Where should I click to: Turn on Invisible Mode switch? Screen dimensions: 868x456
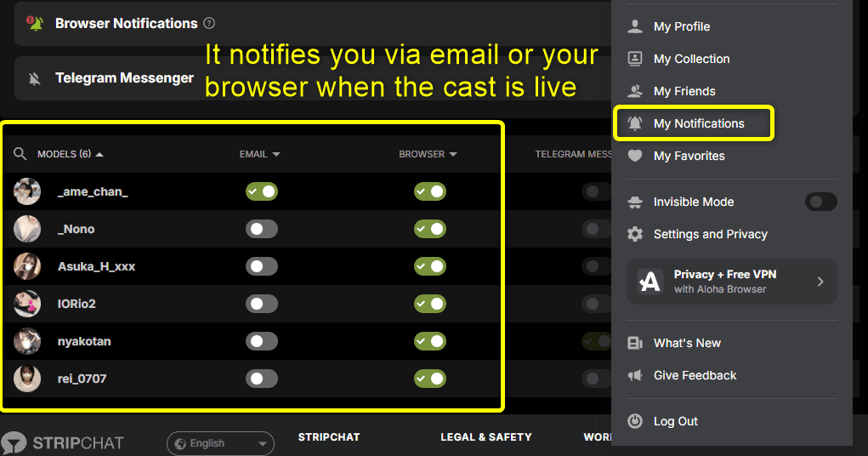point(820,202)
